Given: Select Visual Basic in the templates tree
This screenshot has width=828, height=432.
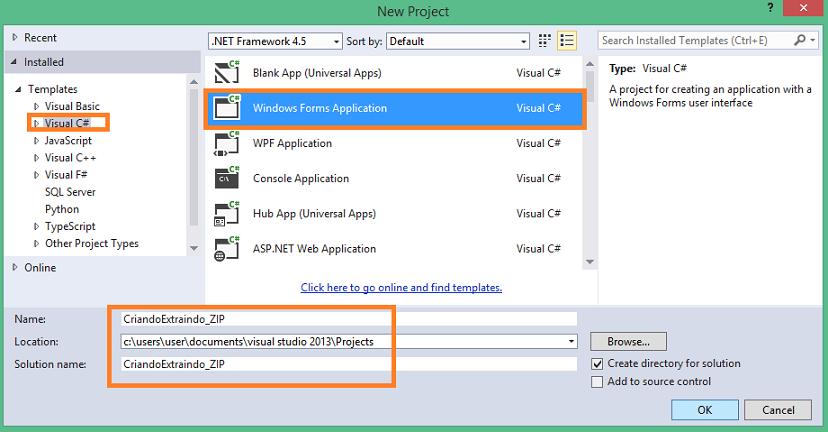Looking at the screenshot, I should pyautogui.click(x=72, y=106).
